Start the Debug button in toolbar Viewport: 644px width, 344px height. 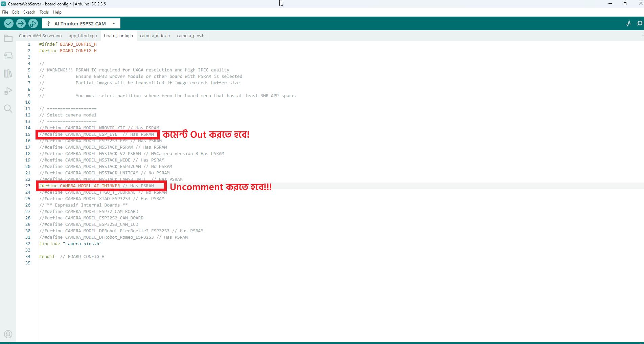click(x=33, y=23)
